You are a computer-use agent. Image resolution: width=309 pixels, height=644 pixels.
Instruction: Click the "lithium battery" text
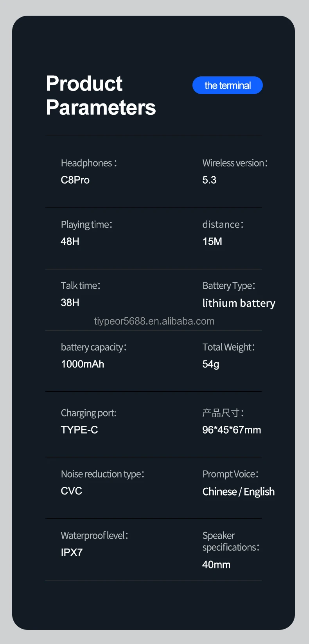[239, 303]
